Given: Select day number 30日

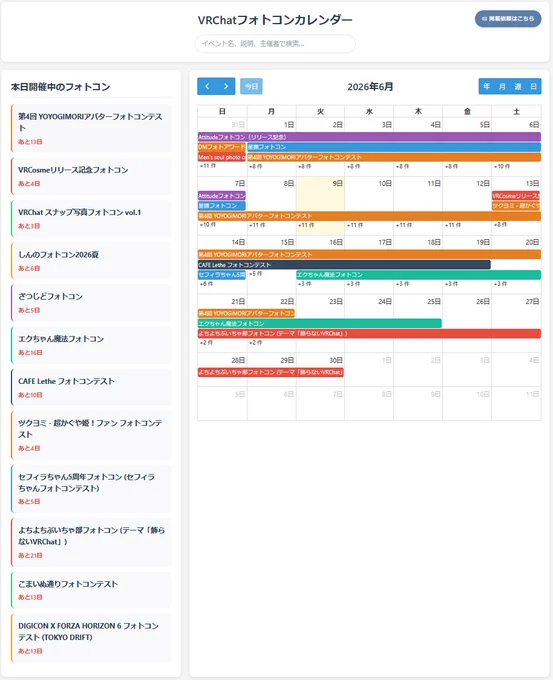Looking at the screenshot, I should coord(336,360).
